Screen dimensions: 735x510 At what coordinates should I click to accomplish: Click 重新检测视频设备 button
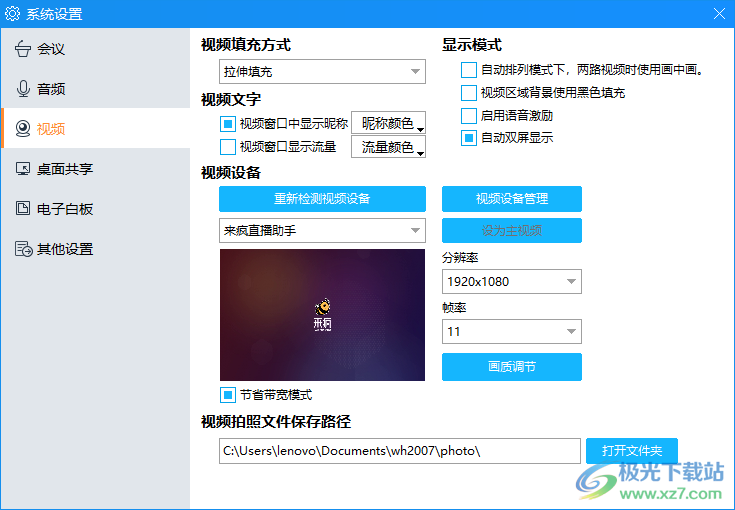pos(322,199)
